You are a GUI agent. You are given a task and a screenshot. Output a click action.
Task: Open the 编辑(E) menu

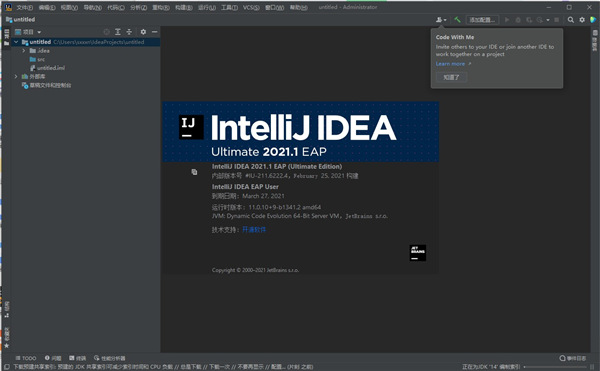click(47, 7)
